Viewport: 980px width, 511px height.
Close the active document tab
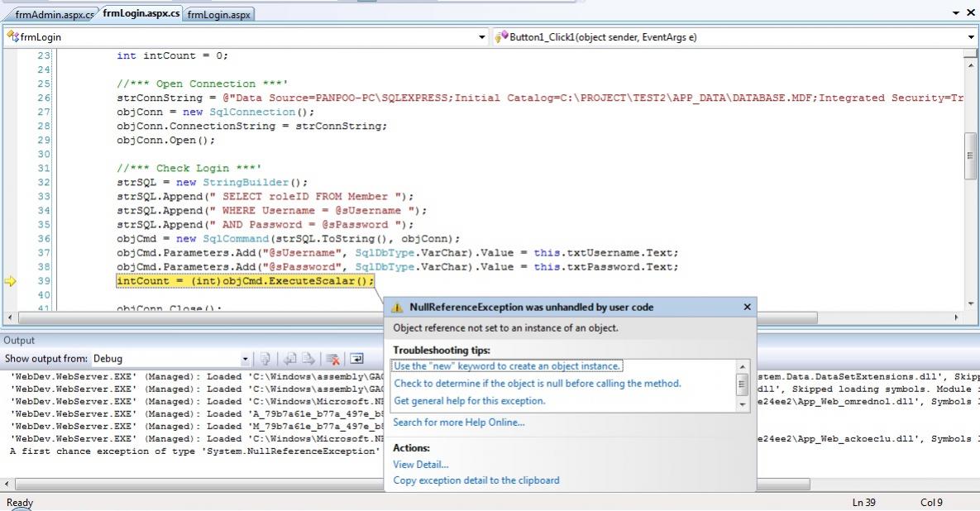point(971,13)
